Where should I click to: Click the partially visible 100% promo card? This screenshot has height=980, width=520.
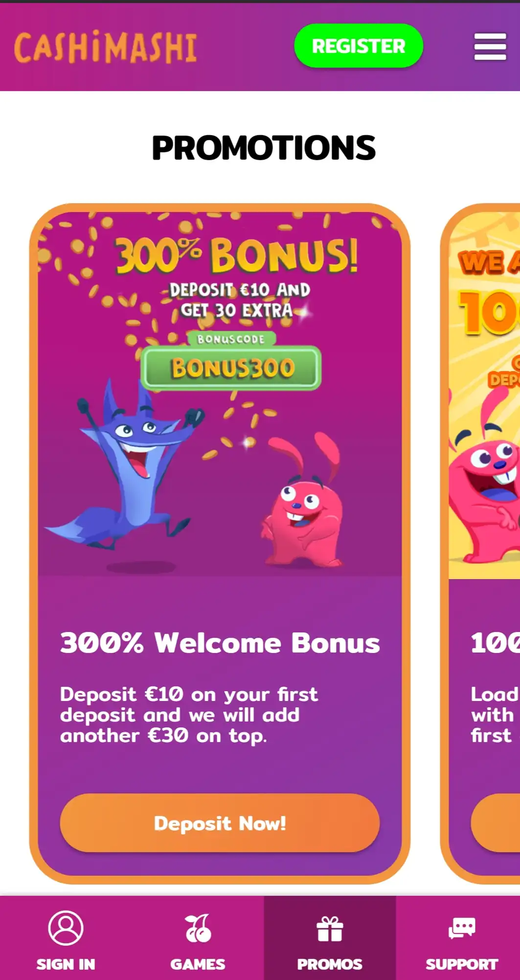(x=480, y=543)
